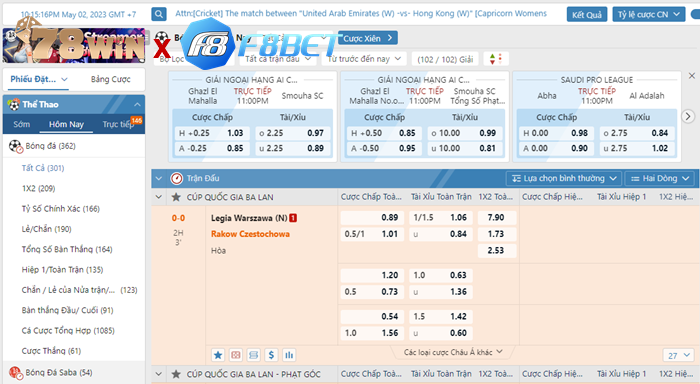The height and width of the screenshot is (384, 700).
Task: Select Tất Cả (301) in sidebar
Action: click(43, 168)
